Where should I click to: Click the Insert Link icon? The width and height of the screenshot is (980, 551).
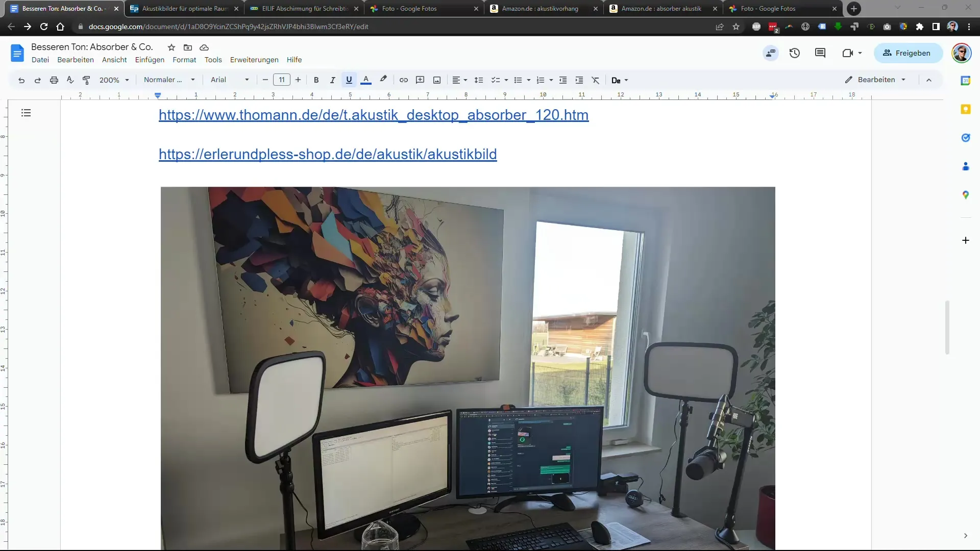click(x=404, y=80)
